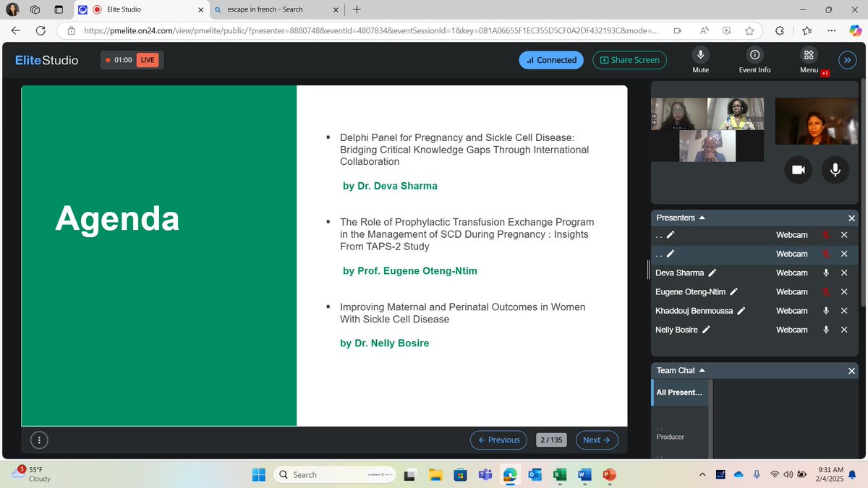Edit Deva Sharma's name with pencil icon
Screen dimensions: 868x488
click(x=712, y=273)
